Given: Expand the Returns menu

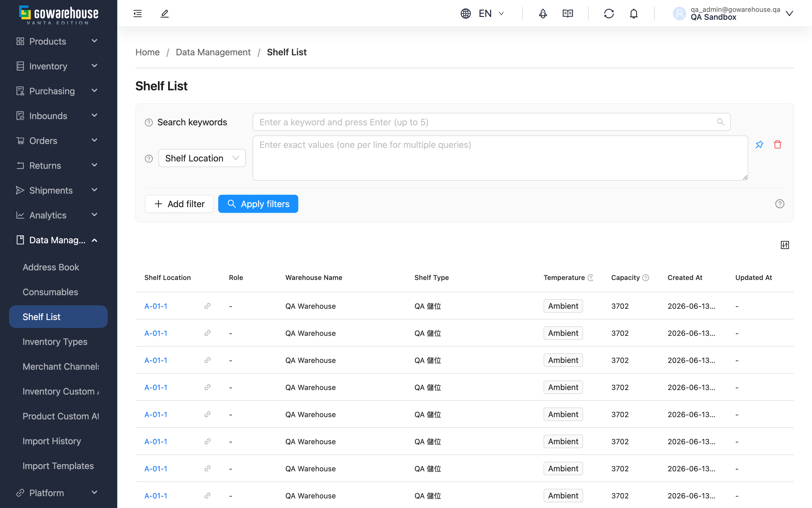Looking at the screenshot, I should (x=58, y=165).
